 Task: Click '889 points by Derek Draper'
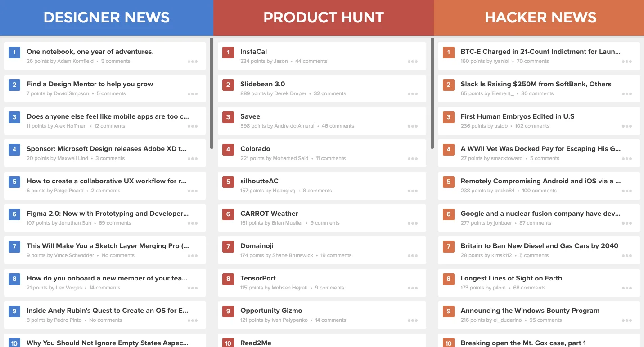273,93
